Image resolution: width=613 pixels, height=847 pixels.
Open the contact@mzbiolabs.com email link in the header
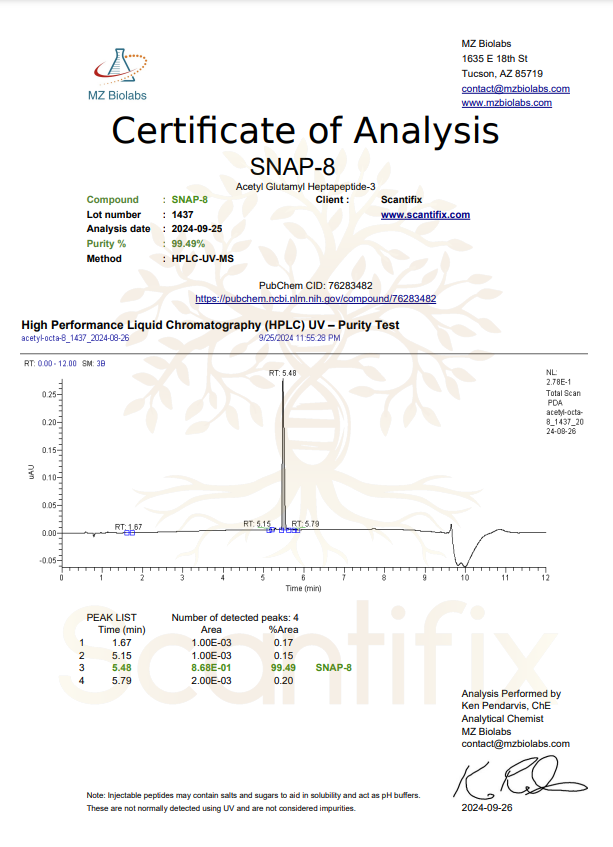tap(515, 89)
